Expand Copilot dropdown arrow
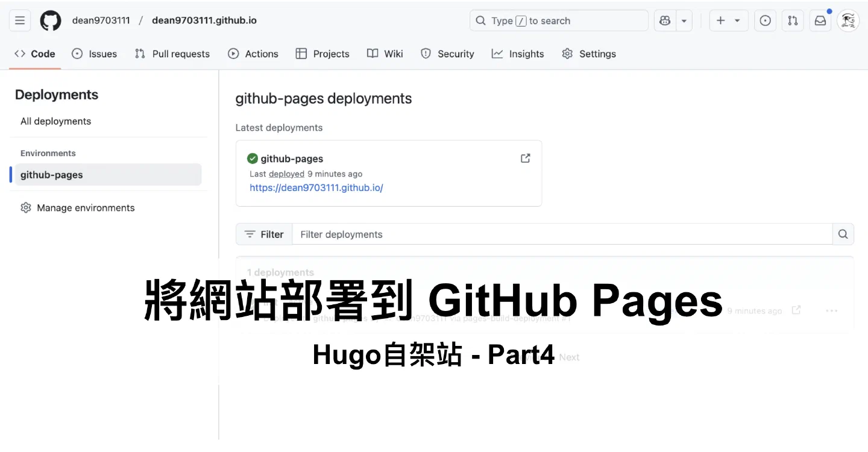The width and height of the screenshot is (868, 452). coord(684,20)
